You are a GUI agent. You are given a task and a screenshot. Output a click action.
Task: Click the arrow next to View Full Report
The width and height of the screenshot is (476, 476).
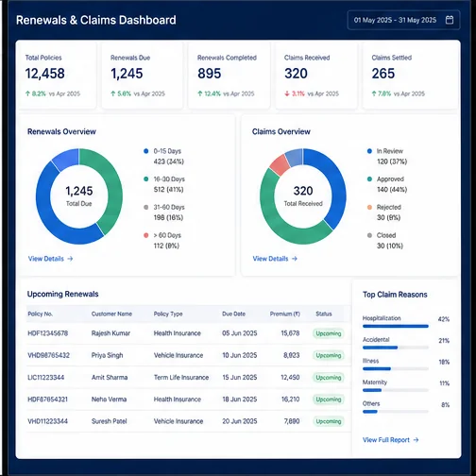click(x=416, y=440)
